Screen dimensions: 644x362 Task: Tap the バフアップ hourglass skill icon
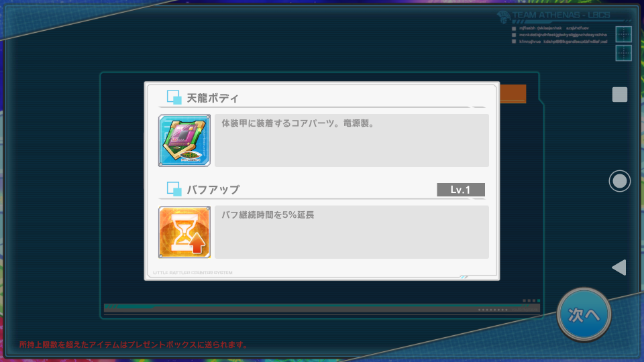coord(184,232)
